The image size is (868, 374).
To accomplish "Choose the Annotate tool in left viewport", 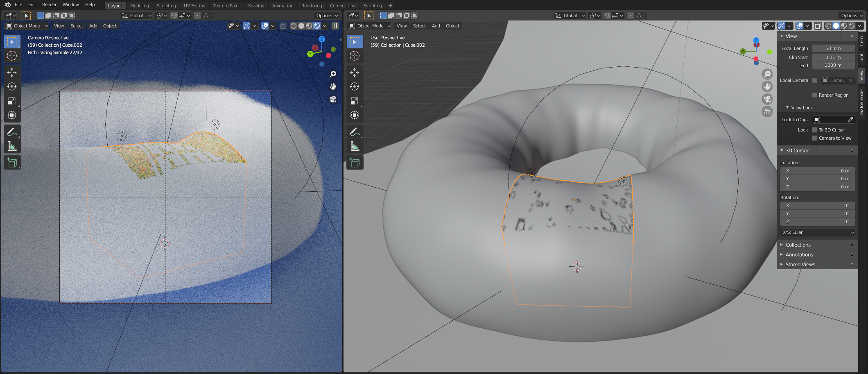I will (12, 132).
